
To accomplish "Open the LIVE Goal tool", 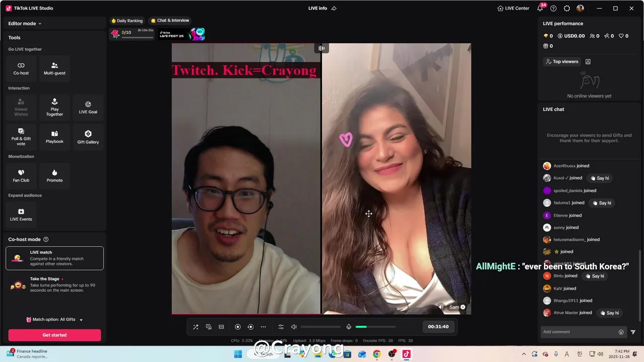I will [x=88, y=108].
